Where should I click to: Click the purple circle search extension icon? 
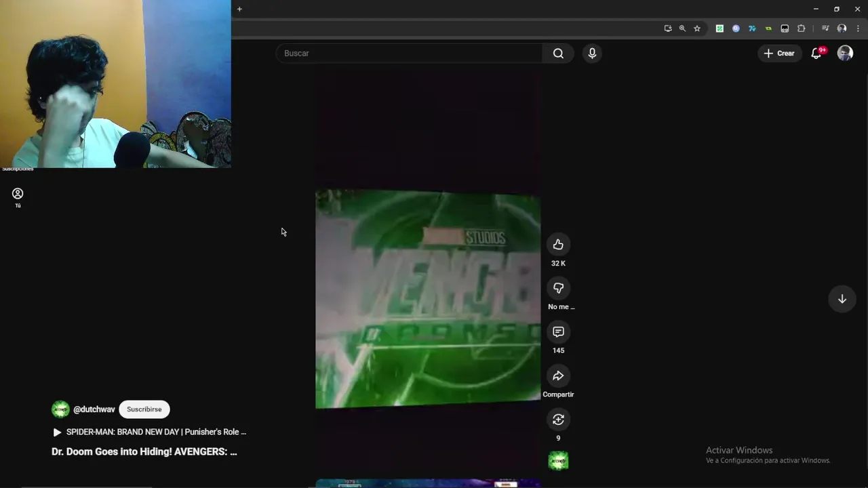point(736,28)
